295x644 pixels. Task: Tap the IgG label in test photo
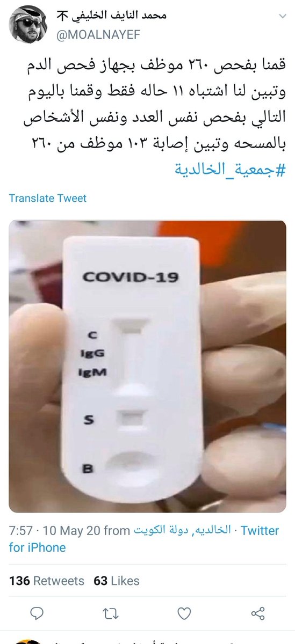pos(92,354)
